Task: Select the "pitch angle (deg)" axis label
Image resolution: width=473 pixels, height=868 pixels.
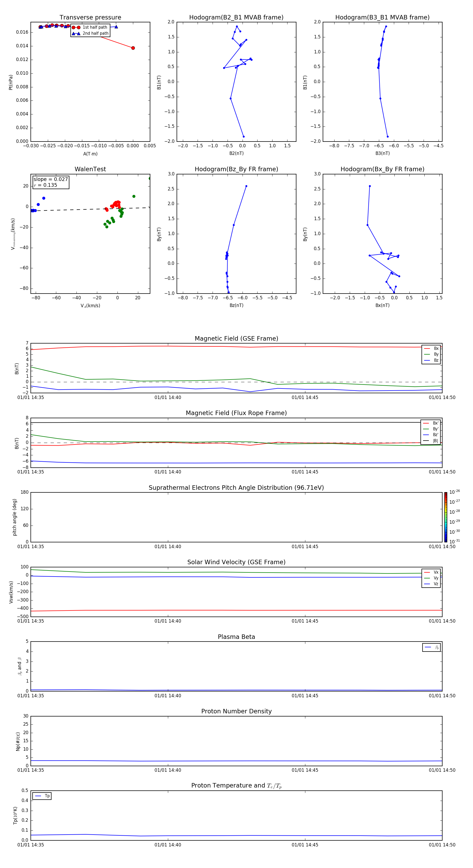Action: (14, 517)
